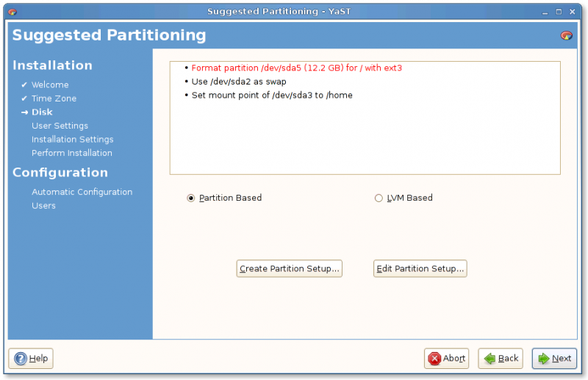Open Edit Partition Setup dialog
Viewport: 588px width, 380px height.
click(x=420, y=268)
